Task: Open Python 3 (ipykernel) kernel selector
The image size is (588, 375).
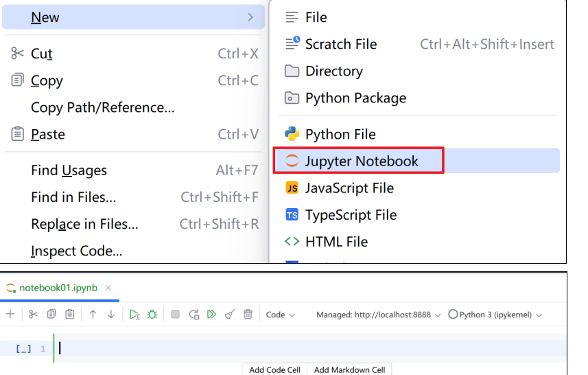Action: (495, 315)
